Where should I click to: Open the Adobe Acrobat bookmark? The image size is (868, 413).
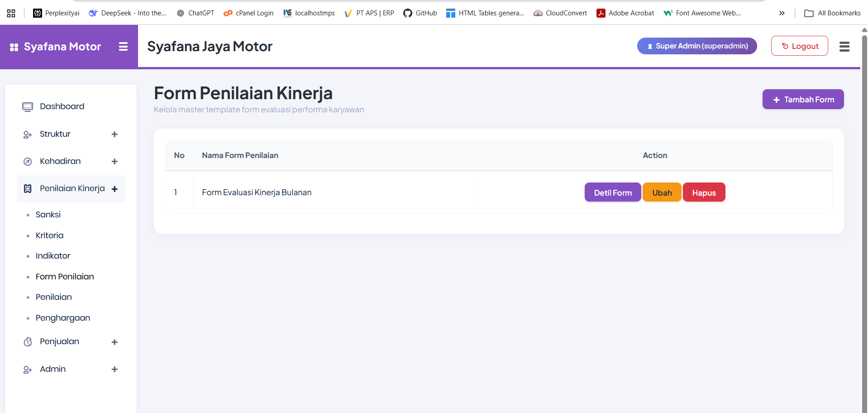pyautogui.click(x=625, y=13)
